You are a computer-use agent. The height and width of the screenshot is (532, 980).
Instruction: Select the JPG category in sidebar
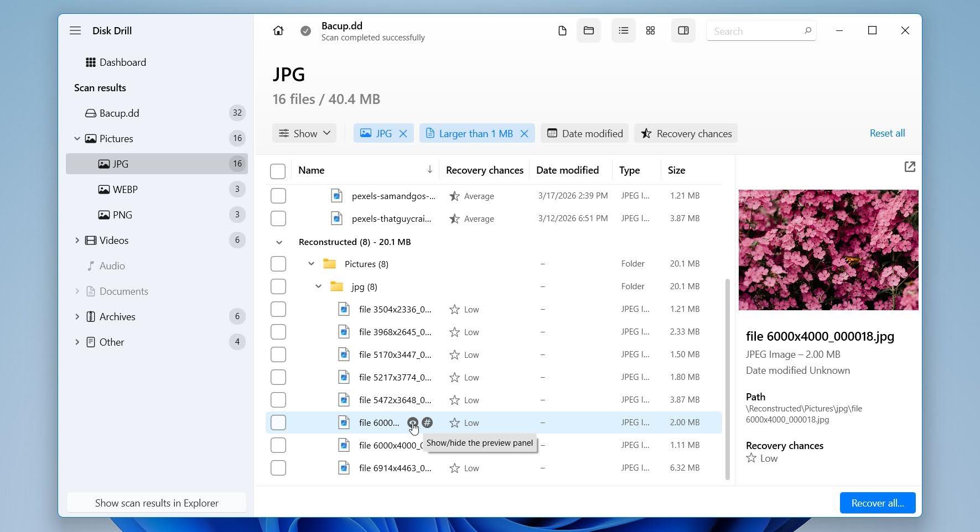[x=157, y=164]
